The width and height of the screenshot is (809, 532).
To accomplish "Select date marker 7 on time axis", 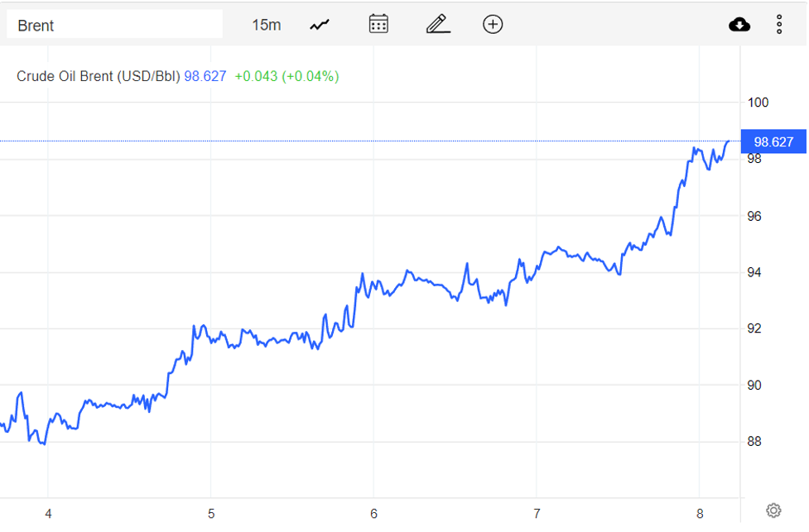I will coord(537,513).
